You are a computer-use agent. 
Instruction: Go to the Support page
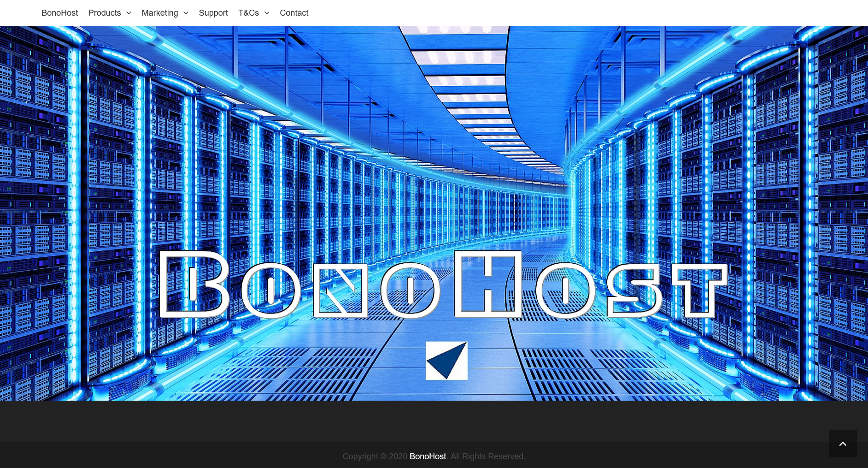[213, 13]
